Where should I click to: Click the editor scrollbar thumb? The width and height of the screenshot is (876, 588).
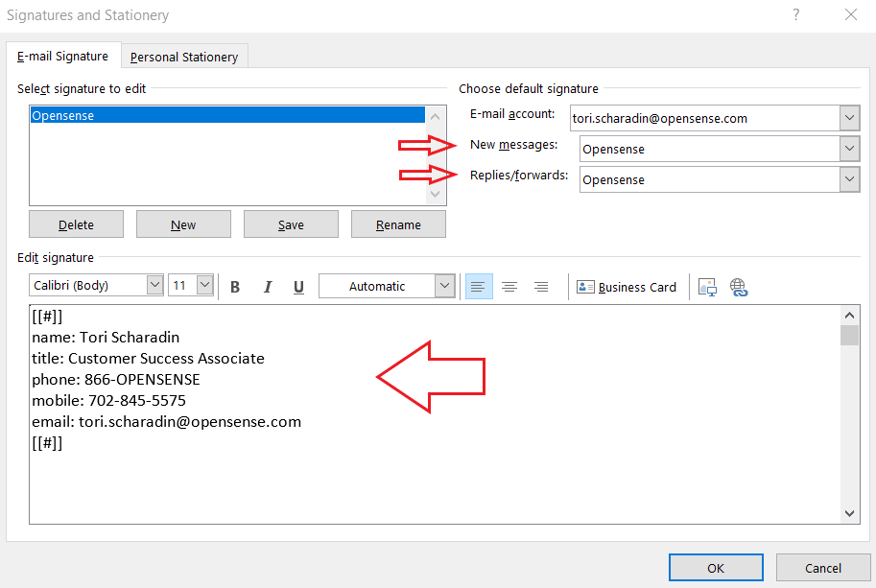[849, 336]
